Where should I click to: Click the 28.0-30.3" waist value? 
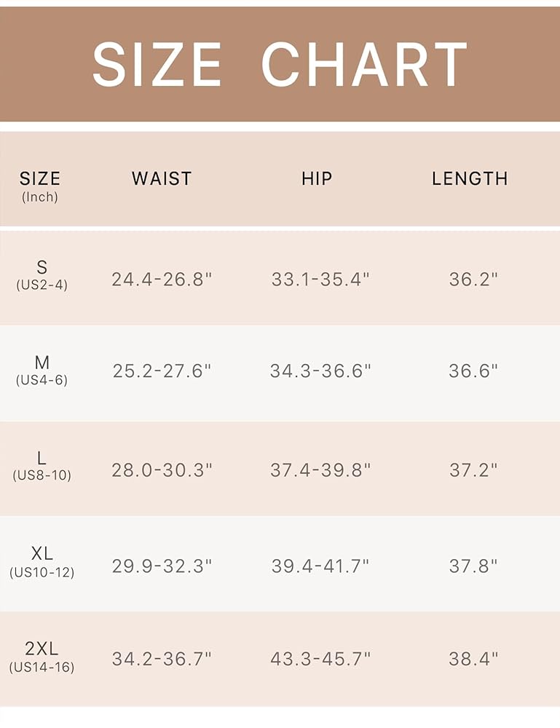click(162, 470)
